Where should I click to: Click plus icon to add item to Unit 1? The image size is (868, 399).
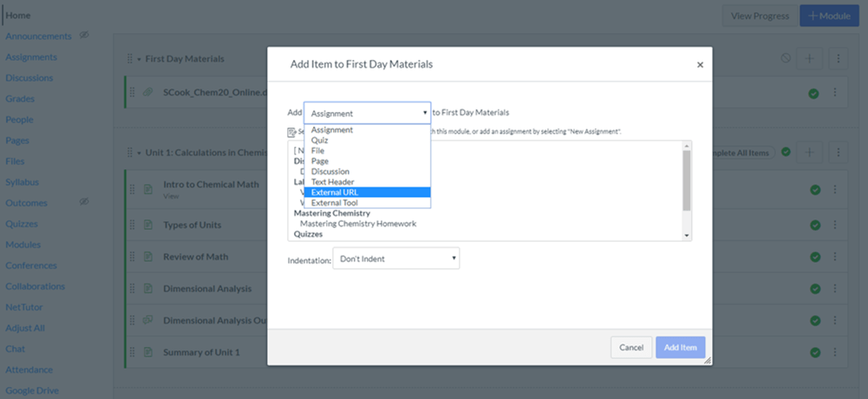pos(809,153)
